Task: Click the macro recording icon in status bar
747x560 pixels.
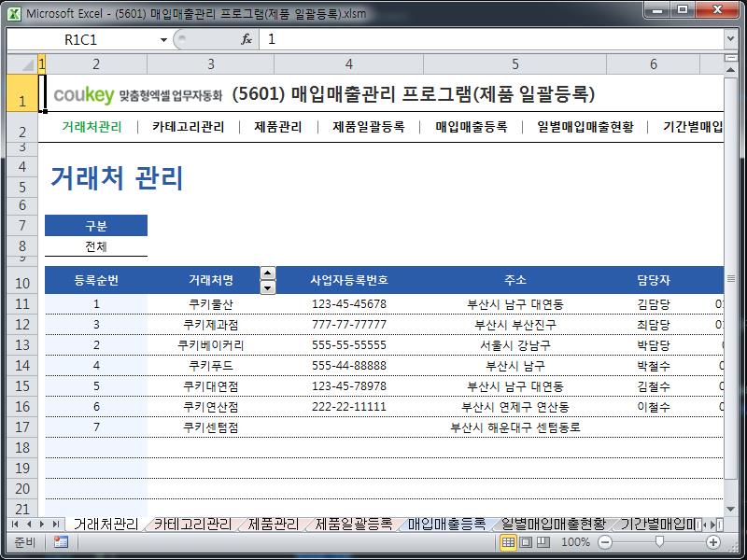Action: pyautogui.click(x=61, y=541)
